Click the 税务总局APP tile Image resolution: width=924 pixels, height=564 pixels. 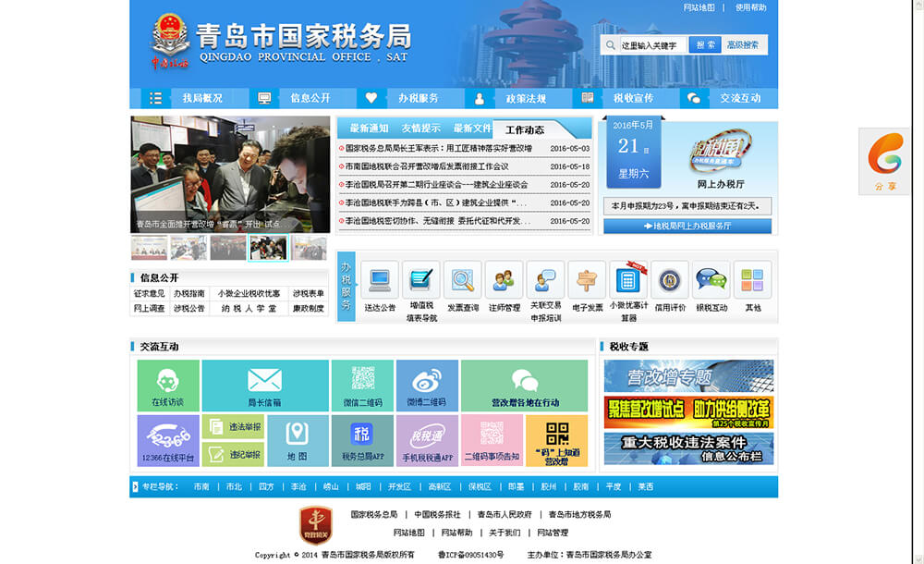point(362,440)
